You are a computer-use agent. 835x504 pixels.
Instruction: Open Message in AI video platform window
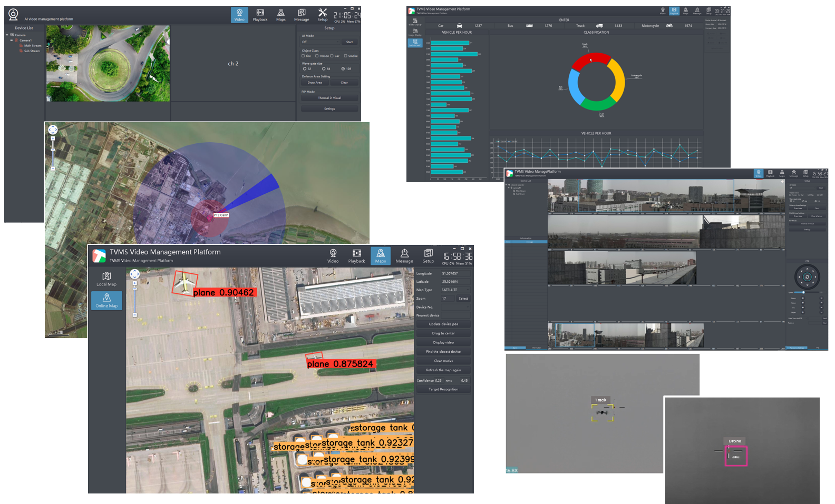[x=302, y=15]
